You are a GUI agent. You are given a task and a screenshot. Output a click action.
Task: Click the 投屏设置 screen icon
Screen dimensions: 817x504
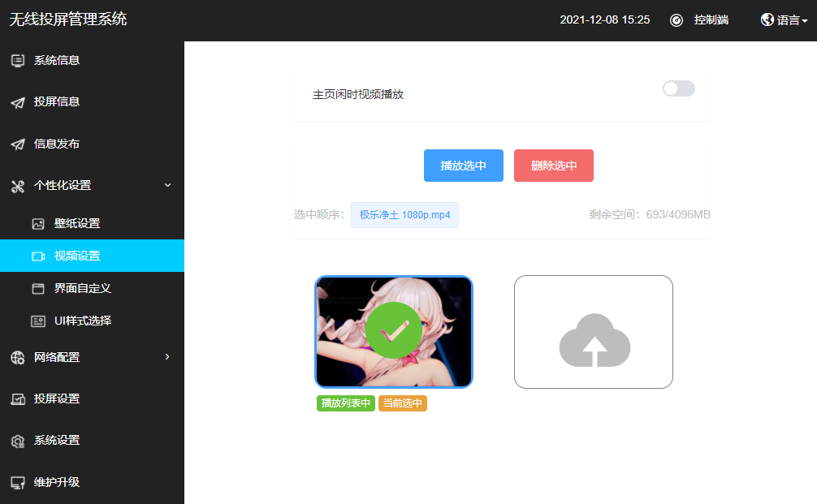(x=18, y=399)
